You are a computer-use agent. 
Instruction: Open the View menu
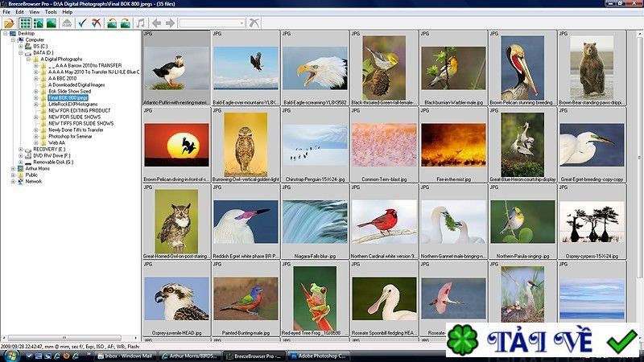35,12
